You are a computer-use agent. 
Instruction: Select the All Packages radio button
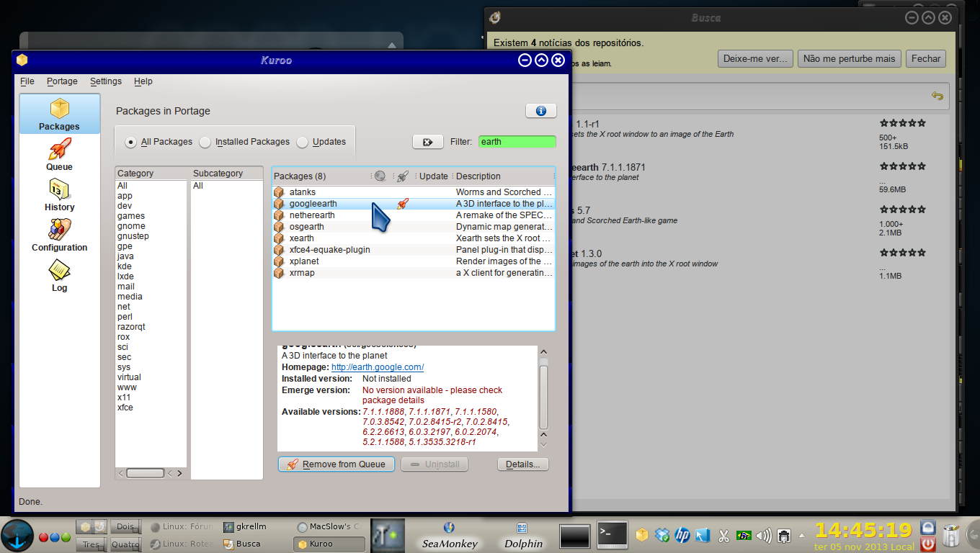pyautogui.click(x=130, y=142)
